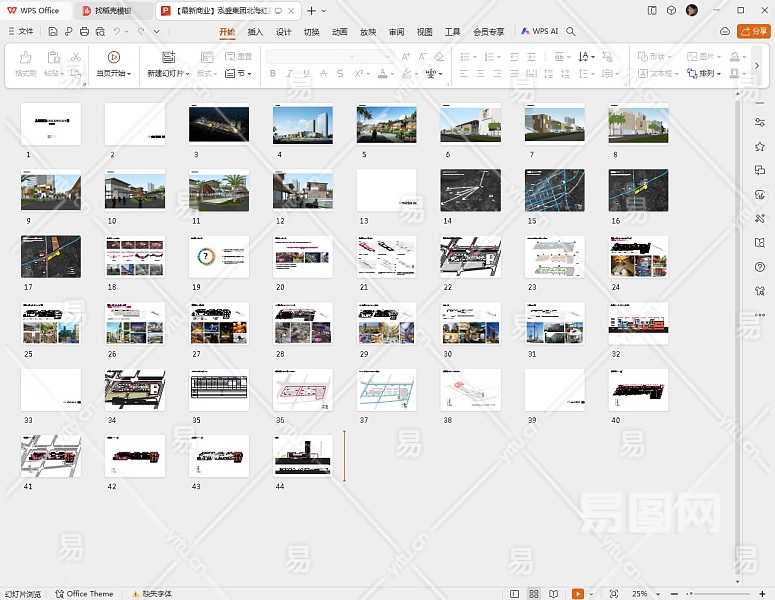
Task: Click the search magnifier icon in ribbon
Action: (x=571, y=31)
